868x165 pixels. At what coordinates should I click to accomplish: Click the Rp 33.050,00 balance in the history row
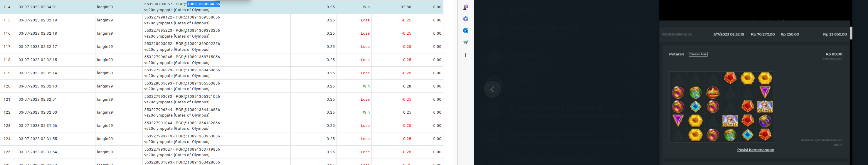tap(835, 34)
